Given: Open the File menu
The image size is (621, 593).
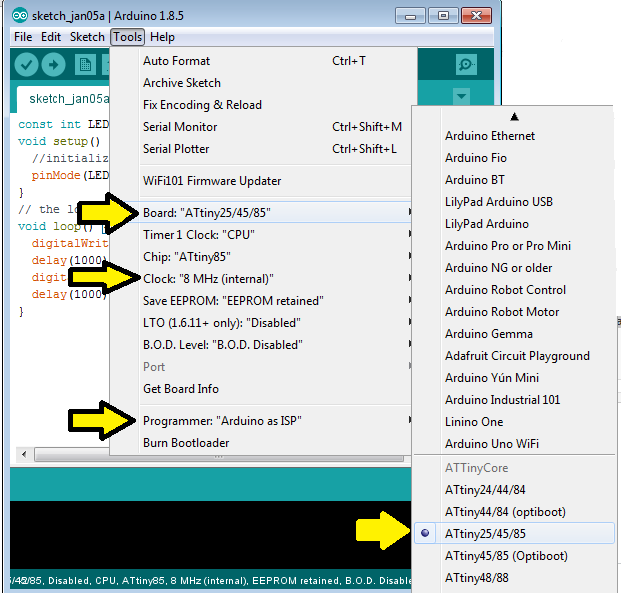Looking at the screenshot, I should pos(23,37).
